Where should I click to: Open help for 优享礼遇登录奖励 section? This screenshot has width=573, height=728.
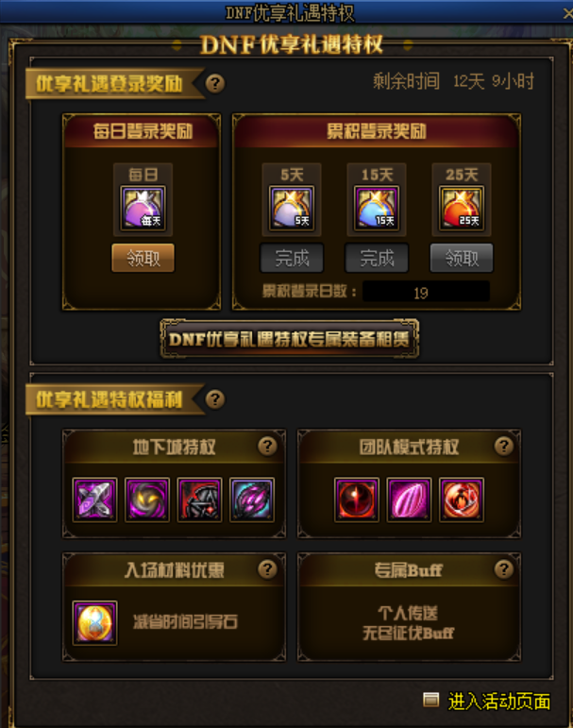click(x=215, y=84)
